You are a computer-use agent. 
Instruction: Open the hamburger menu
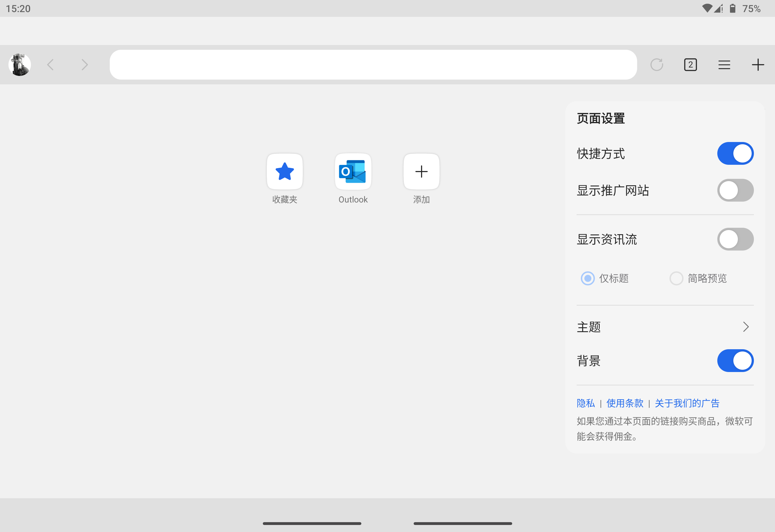click(724, 65)
